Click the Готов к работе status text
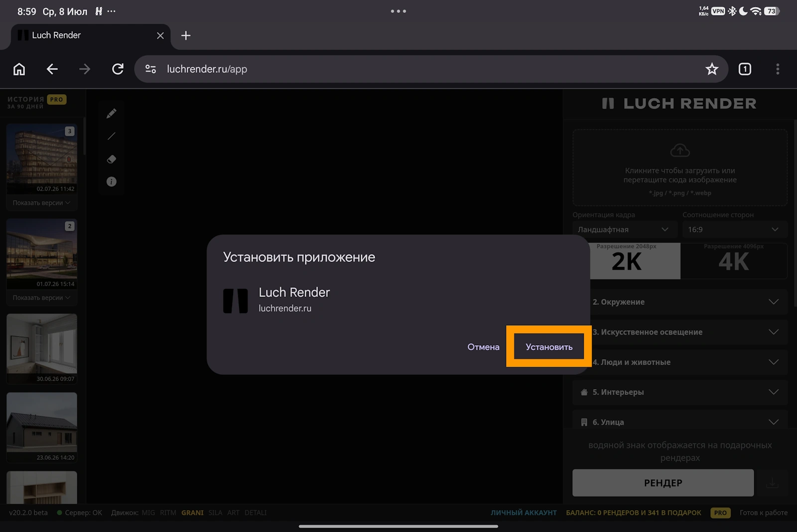The width and height of the screenshot is (797, 532). 764,513
